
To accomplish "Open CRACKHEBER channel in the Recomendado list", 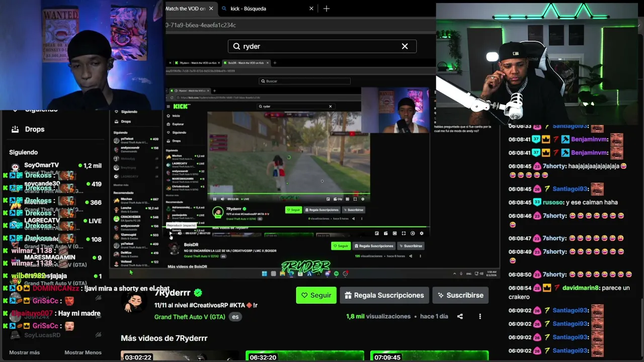I will (136, 218).
